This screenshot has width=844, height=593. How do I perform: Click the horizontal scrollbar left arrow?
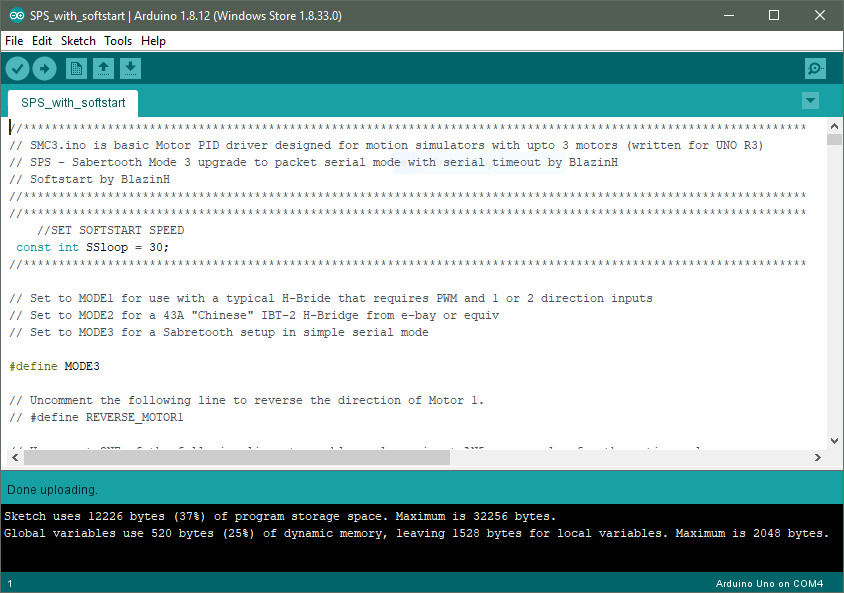click(x=15, y=457)
